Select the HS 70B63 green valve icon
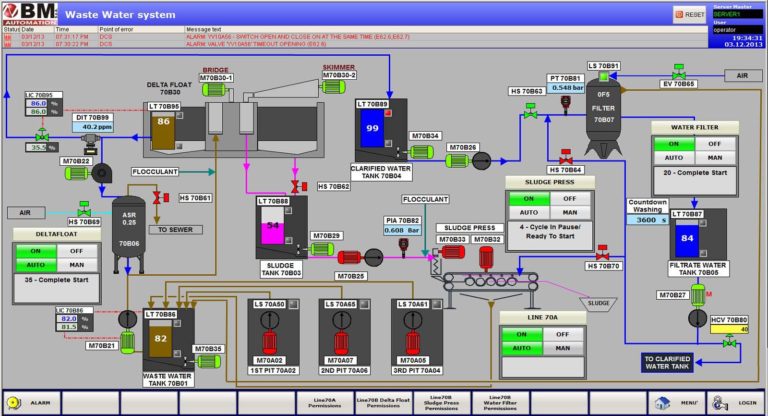Viewport: 768px width, 416px height. pyautogui.click(x=530, y=111)
